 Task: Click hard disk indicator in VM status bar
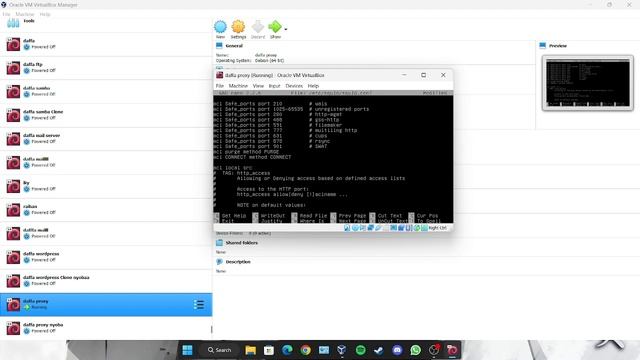pyautogui.click(x=347, y=228)
